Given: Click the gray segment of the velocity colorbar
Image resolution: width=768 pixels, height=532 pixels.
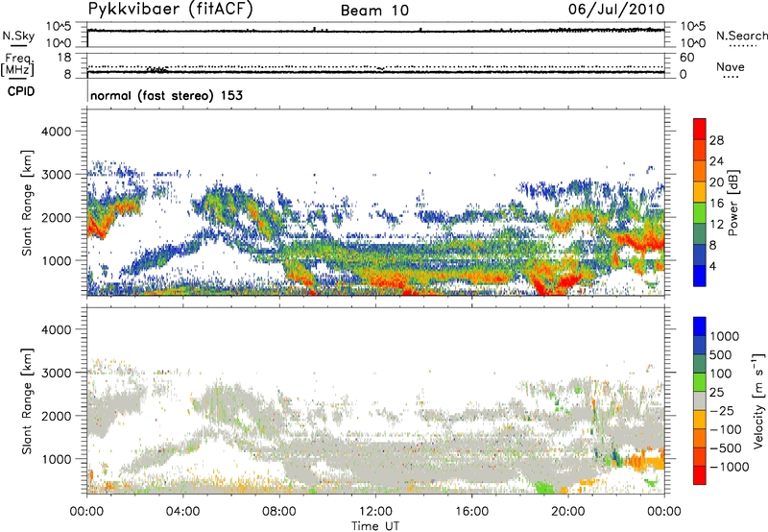Looking at the screenshot, I should click(x=700, y=401).
